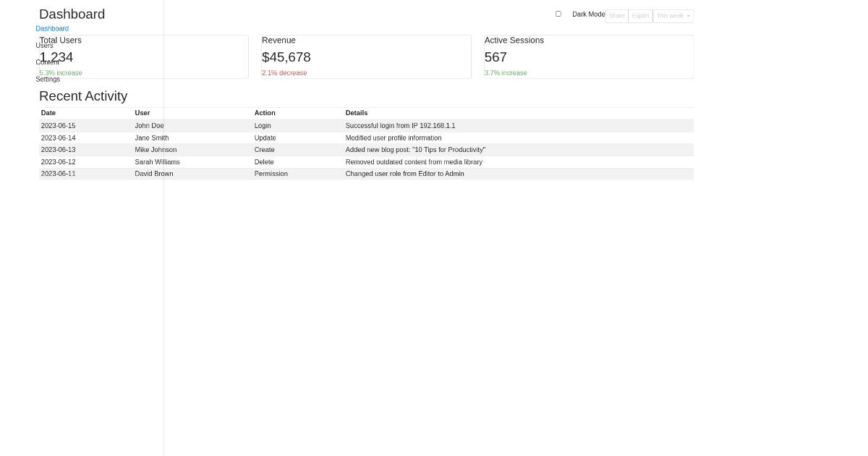The height and width of the screenshot is (456, 868).
Task: Click the Share button
Action: [616, 15]
